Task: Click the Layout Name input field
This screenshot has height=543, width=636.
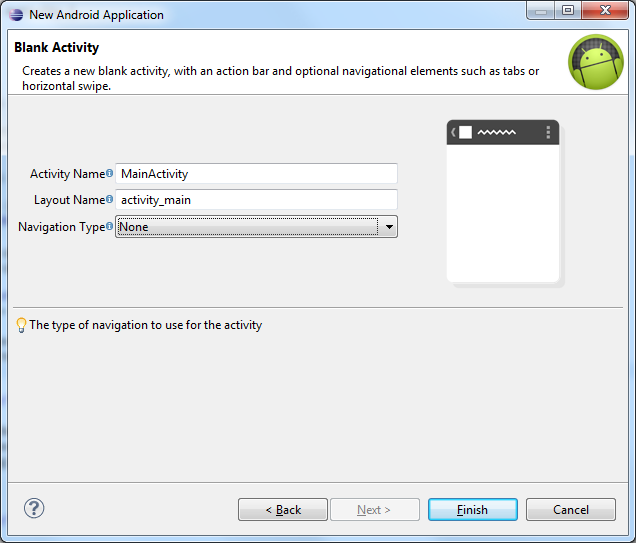Action: (x=256, y=200)
